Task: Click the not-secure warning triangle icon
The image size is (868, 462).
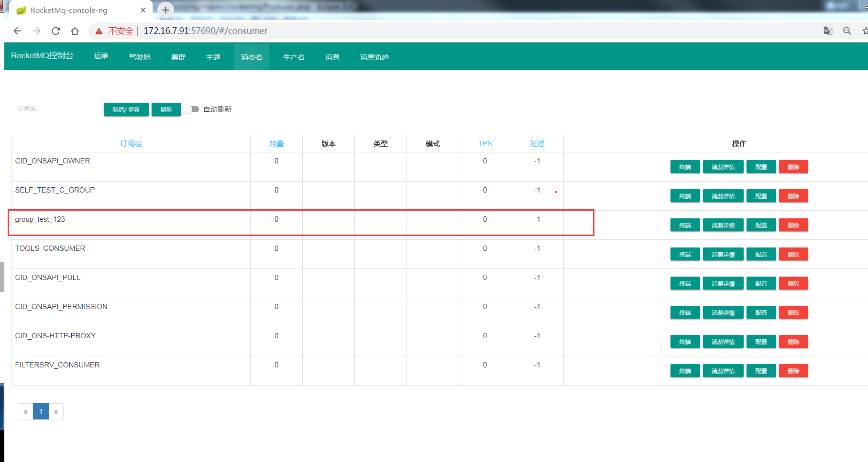Action: tap(99, 31)
